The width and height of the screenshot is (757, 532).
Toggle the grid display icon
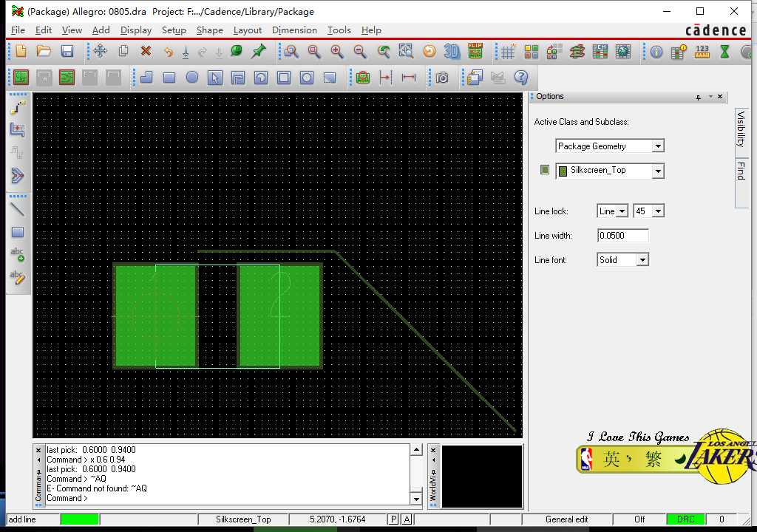(x=508, y=52)
